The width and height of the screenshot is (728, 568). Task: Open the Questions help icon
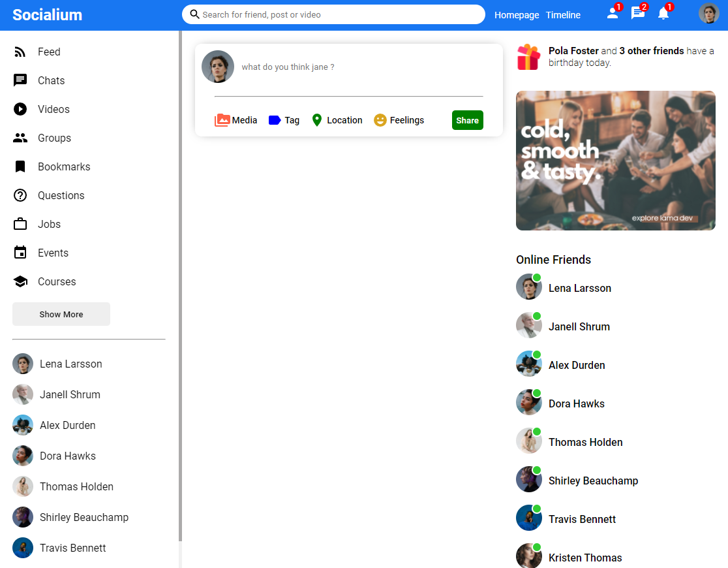[20, 195]
